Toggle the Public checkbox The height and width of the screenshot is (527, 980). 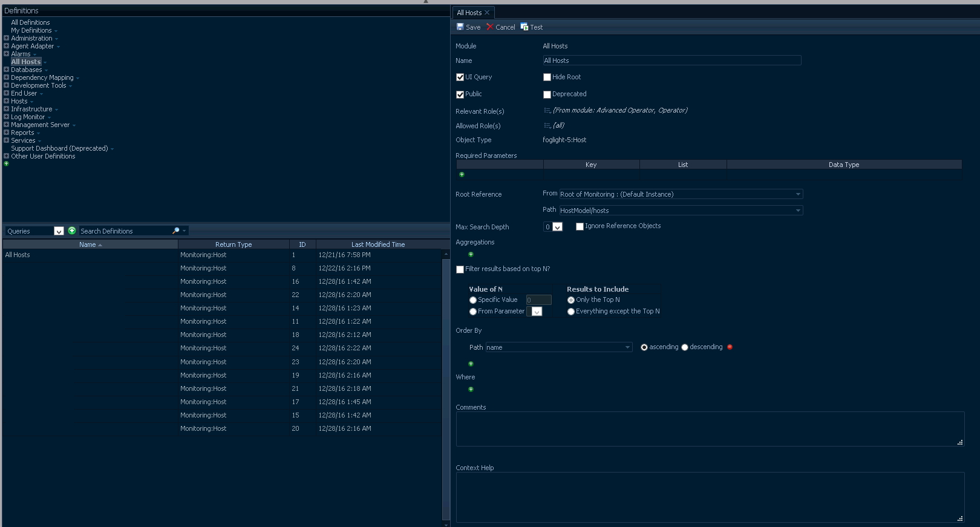tap(460, 94)
